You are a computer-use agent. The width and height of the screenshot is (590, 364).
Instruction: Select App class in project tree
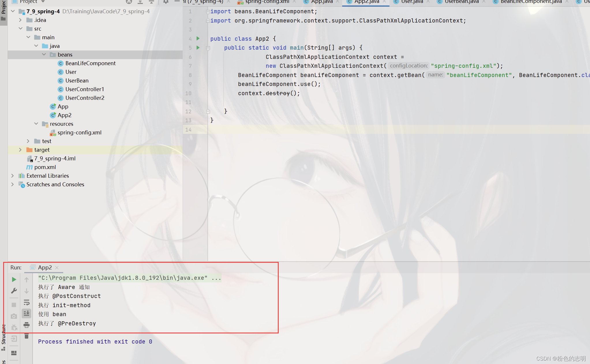[63, 106]
